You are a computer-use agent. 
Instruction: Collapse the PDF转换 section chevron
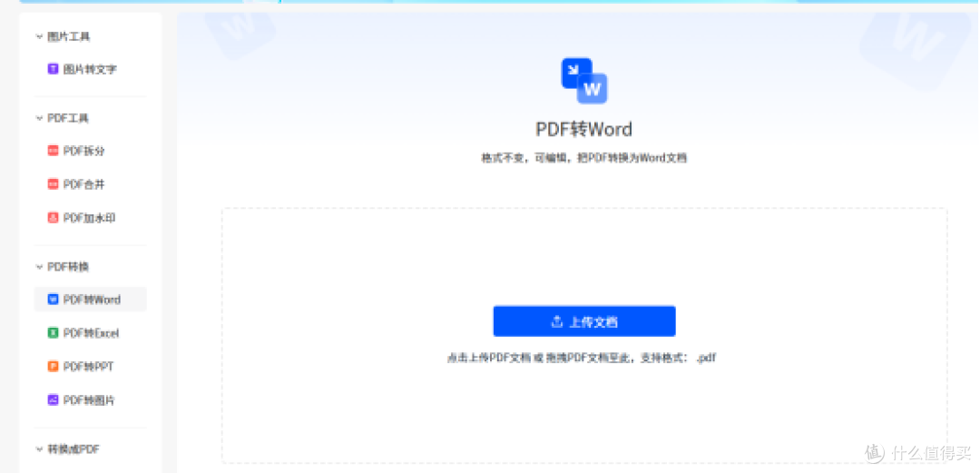coord(39,267)
